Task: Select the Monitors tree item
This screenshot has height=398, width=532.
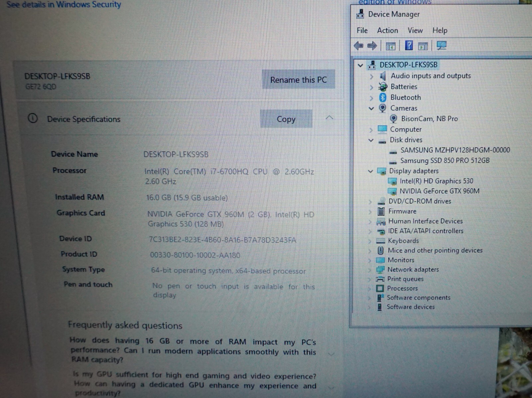Action: click(401, 260)
